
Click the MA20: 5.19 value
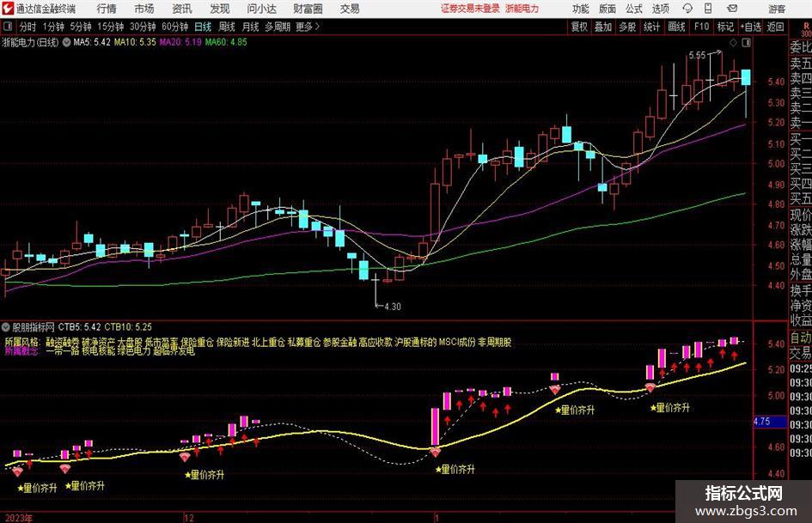coord(180,42)
